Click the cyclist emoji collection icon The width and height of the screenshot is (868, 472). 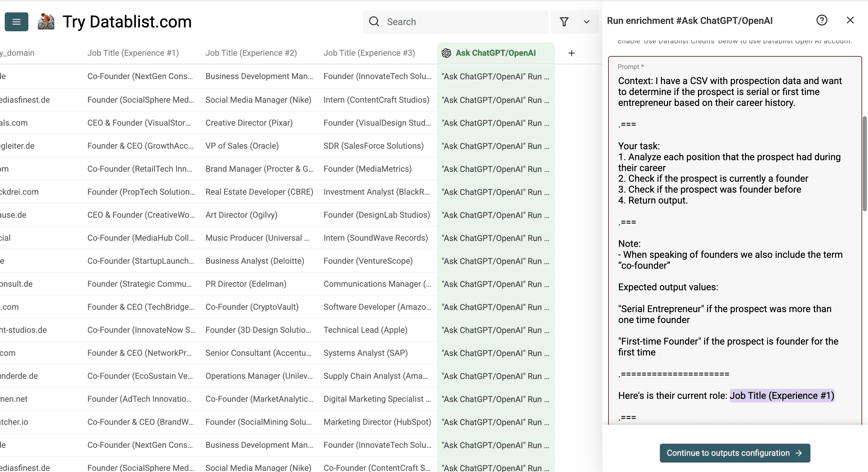point(46,22)
